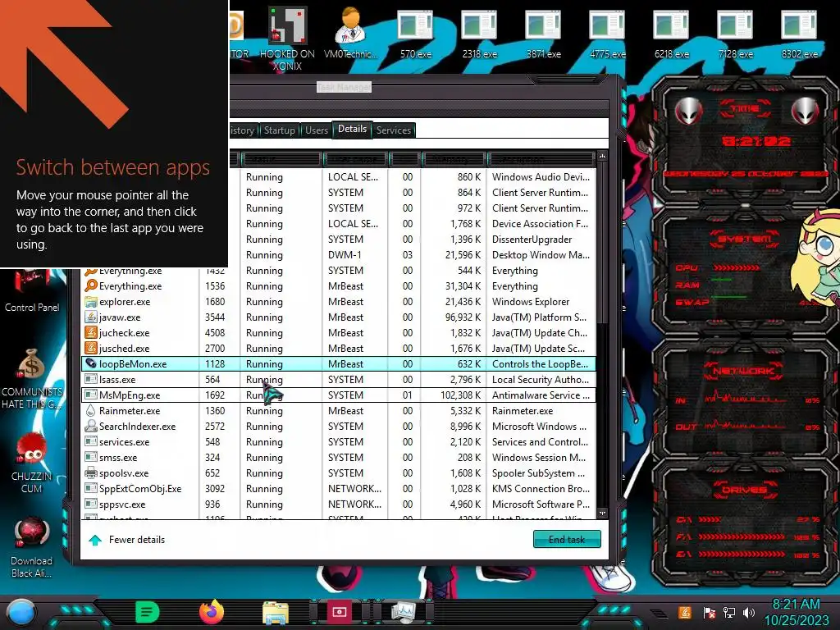Click the orange Everything.exe magnifier icon for PID 1536
840x630 pixels.
90,286
